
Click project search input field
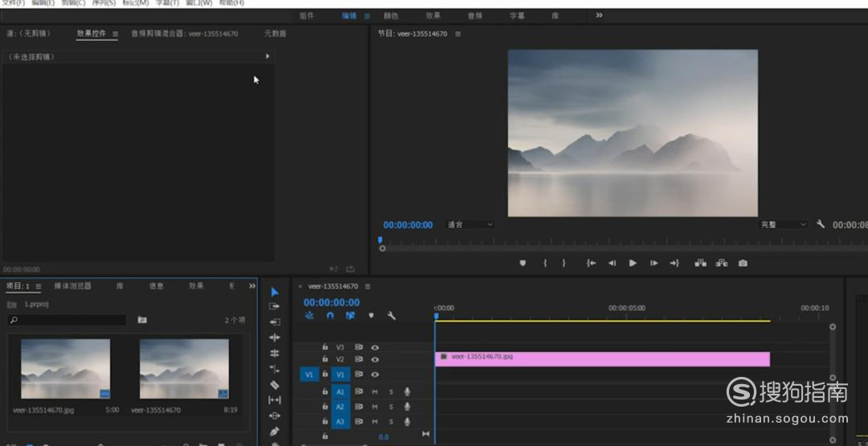[x=68, y=320]
